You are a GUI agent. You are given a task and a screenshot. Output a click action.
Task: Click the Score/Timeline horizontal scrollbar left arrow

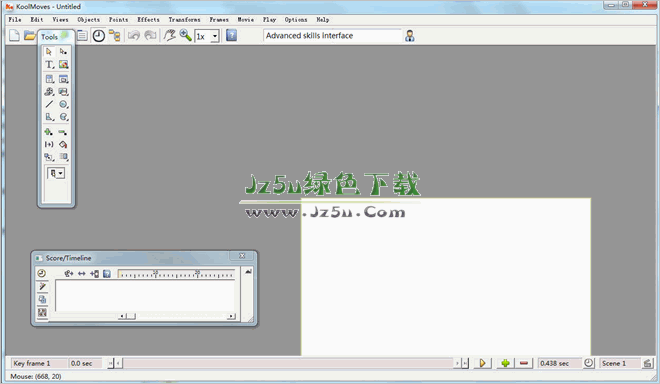pyautogui.click(x=122, y=316)
